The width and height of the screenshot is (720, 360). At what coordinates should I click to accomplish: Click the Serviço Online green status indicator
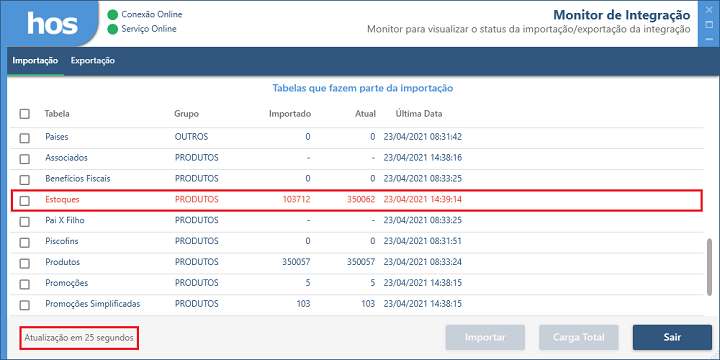click(x=112, y=30)
